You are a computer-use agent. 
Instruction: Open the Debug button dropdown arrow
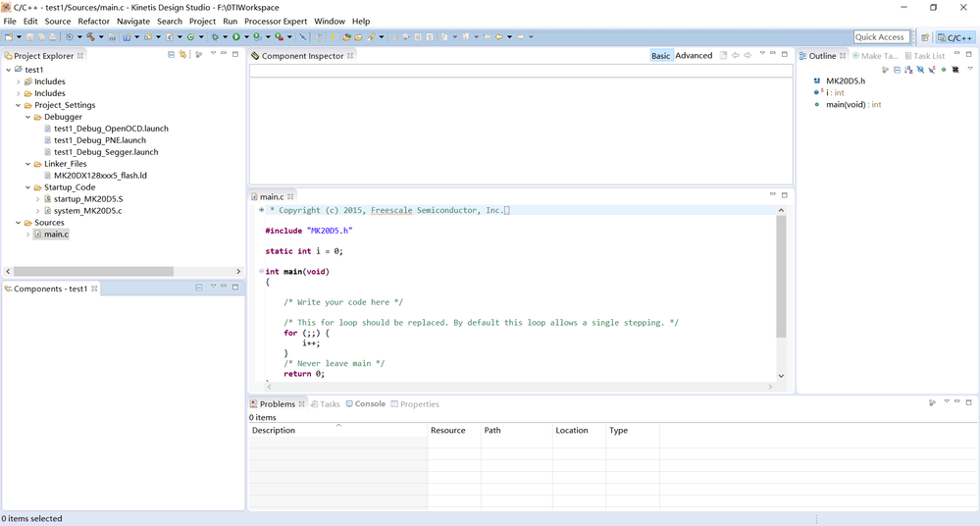tap(225, 37)
